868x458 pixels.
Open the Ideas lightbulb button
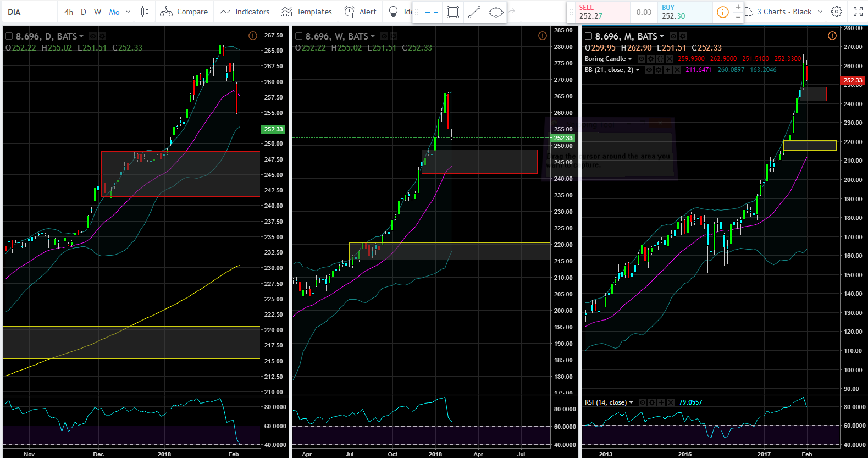(393, 12)
